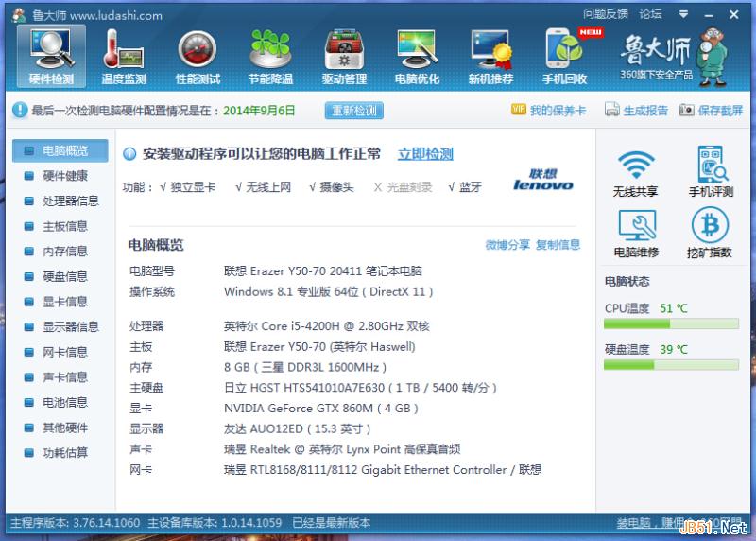
Task: Select 声卡信息 in the sidebar
Action: [60, 377]
